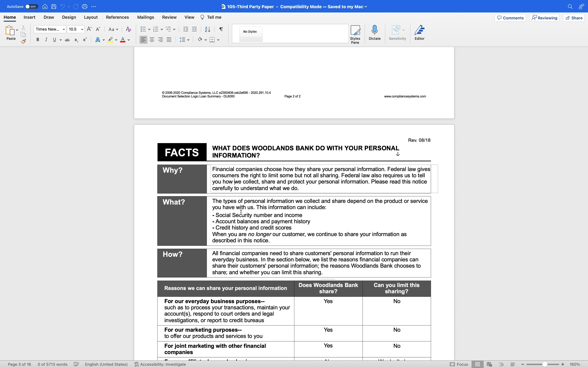Switch to Outline view icon

click(501, 364)
